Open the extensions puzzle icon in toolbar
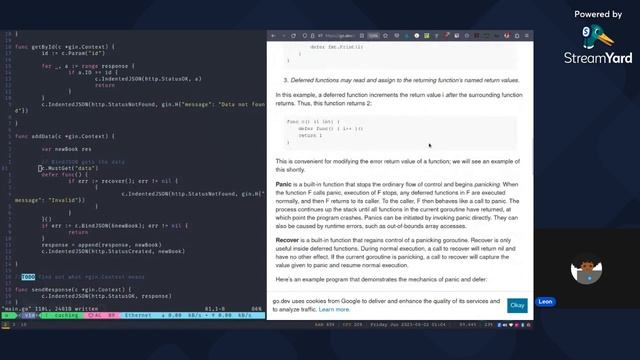The image size is (640, 360). coord(517,36)
